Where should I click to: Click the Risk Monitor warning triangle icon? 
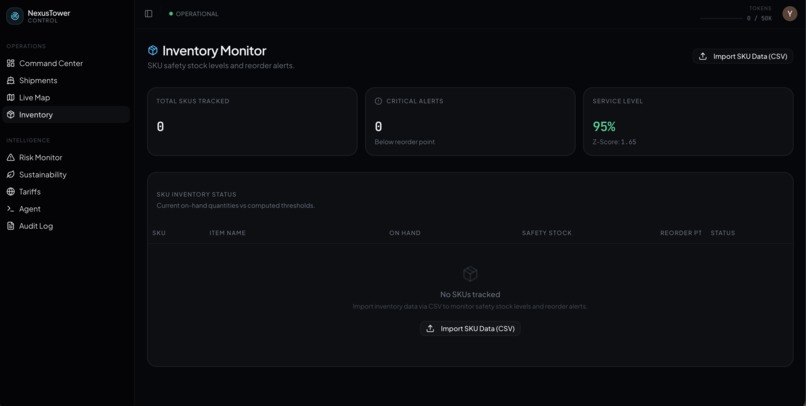tap(11, 157)
